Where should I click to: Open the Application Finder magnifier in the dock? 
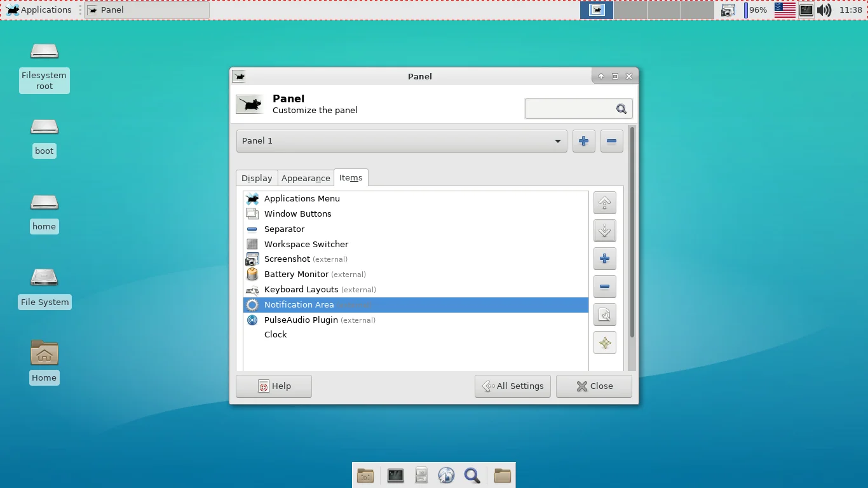[472, 475]
